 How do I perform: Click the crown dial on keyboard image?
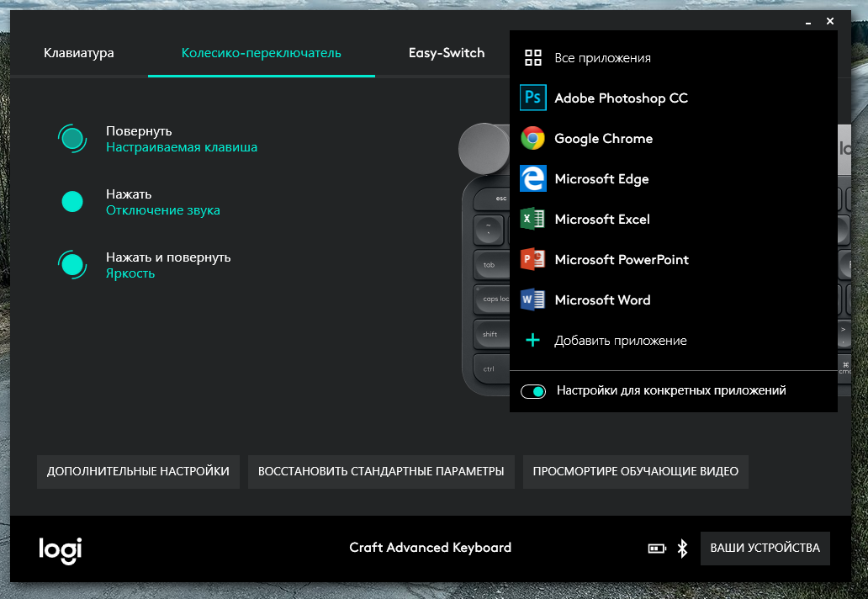tap(484, 148)
